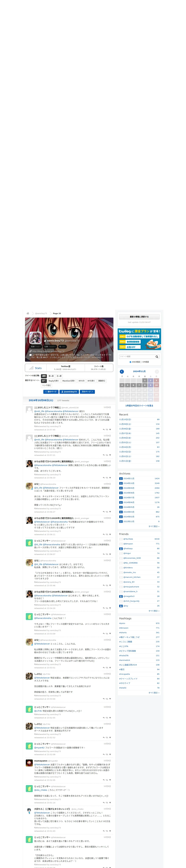
Task: Open 2024年07月 archive list icon
Action: point(121,497)
